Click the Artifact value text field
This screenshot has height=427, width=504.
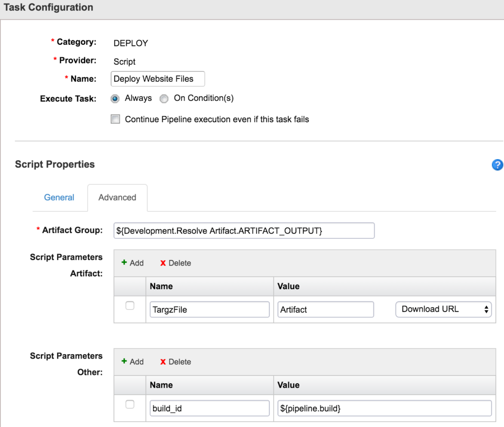pos(325,309)
